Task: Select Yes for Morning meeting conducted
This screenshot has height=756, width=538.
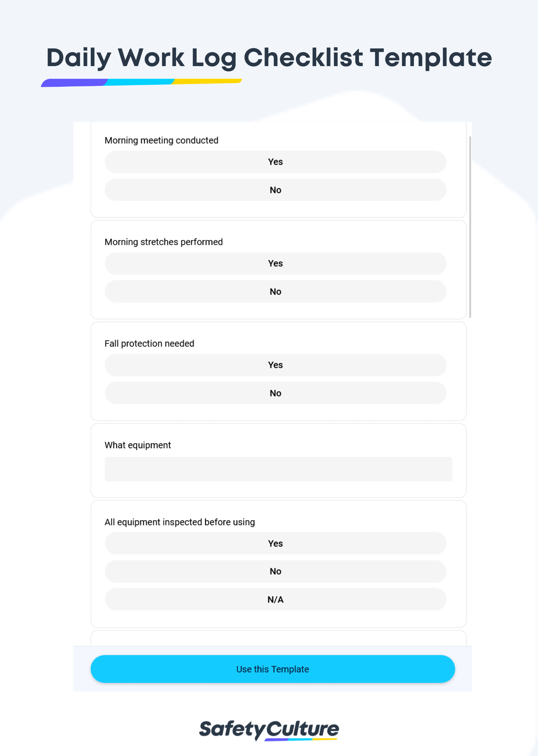Action: click(275, 162)
